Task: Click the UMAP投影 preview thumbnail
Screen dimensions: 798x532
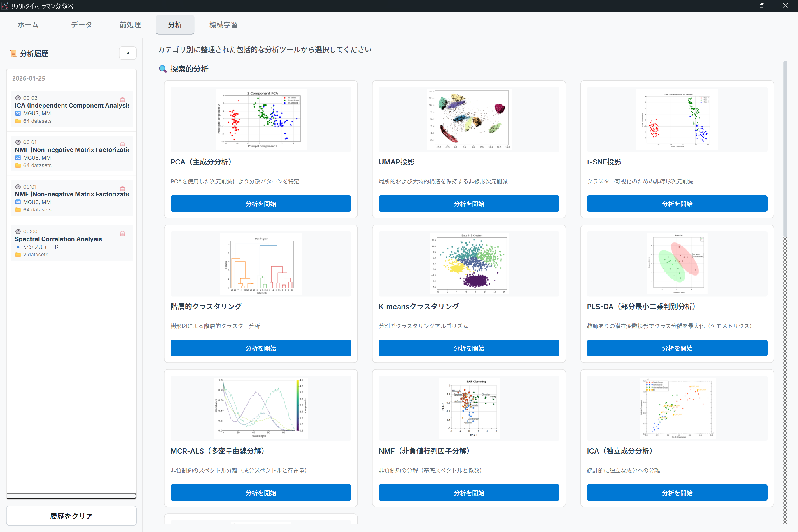Action: (x=469, y=119)
